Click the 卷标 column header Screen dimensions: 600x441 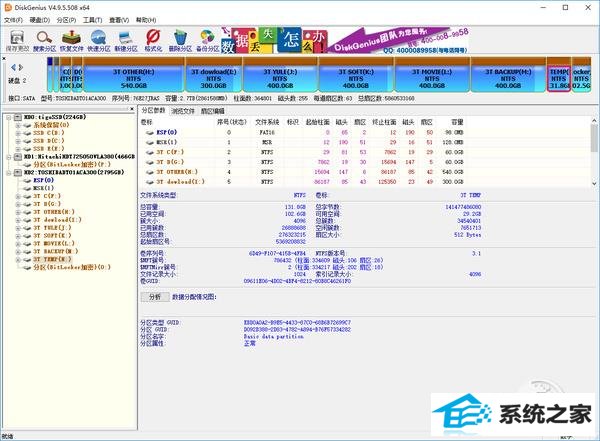tap(147, 122)
